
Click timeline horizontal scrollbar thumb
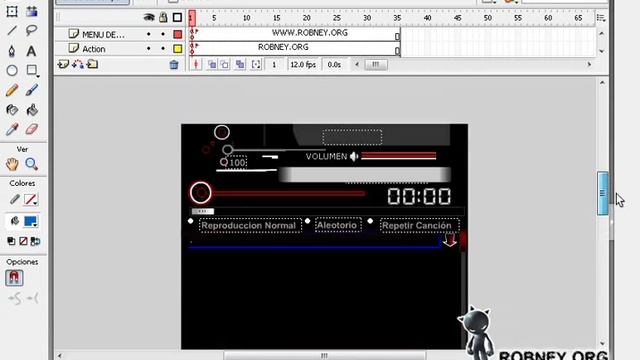[x=376, y=64]
